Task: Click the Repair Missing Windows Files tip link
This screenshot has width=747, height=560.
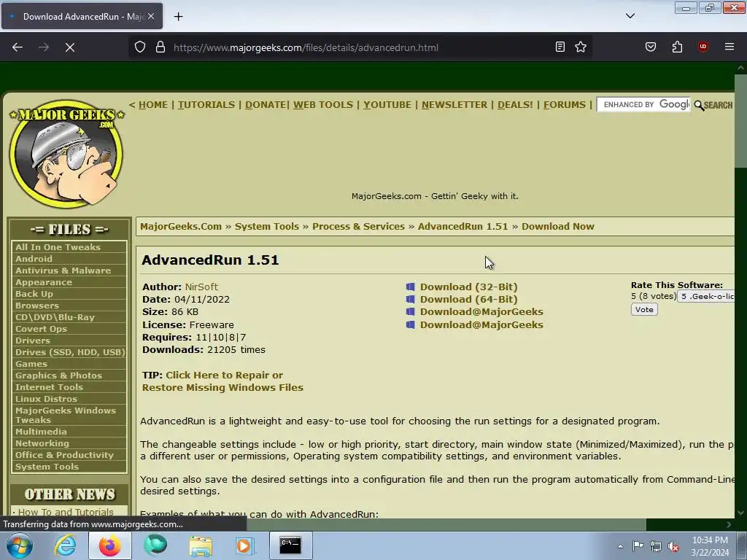Action: [222, 381]
